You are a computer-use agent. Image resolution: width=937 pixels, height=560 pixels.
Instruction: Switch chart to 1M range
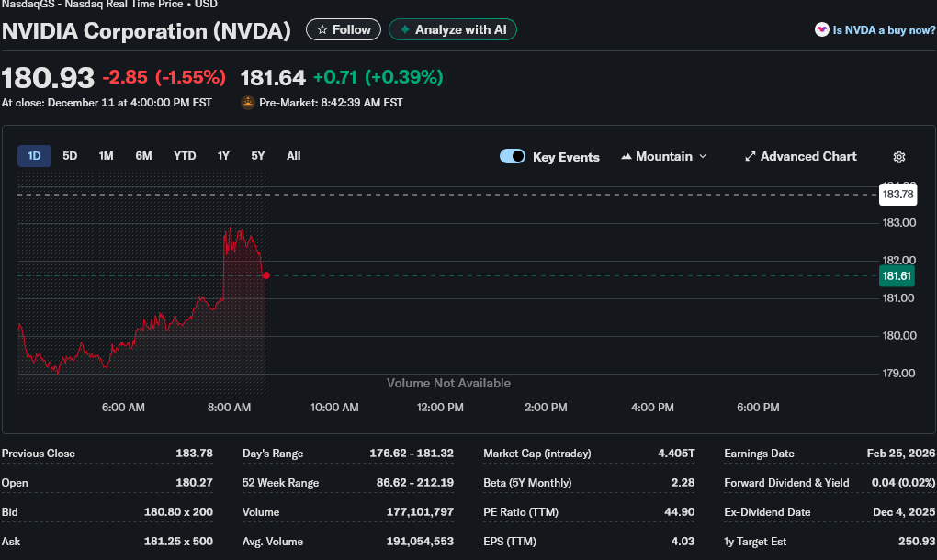106,156
